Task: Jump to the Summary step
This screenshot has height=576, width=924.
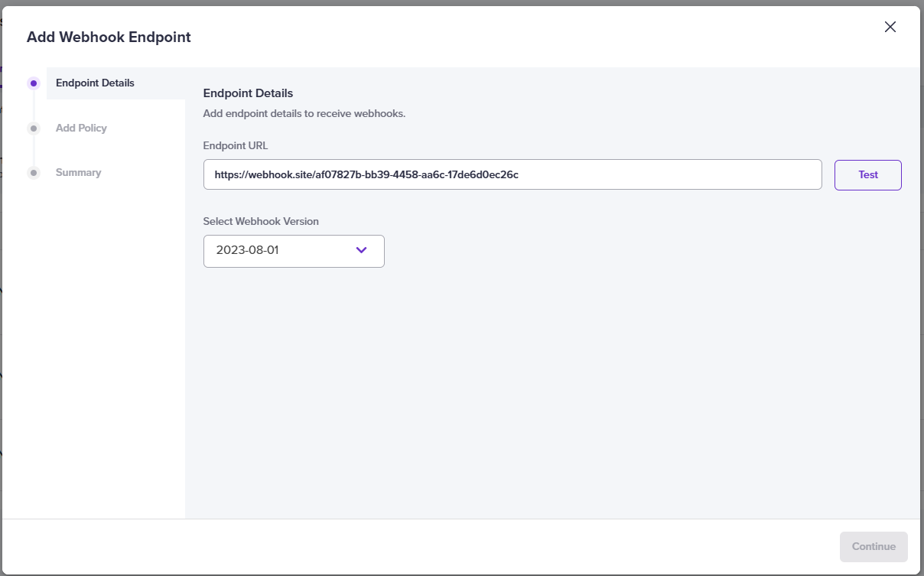Action: pyautogui.click(x=78, y=172)
